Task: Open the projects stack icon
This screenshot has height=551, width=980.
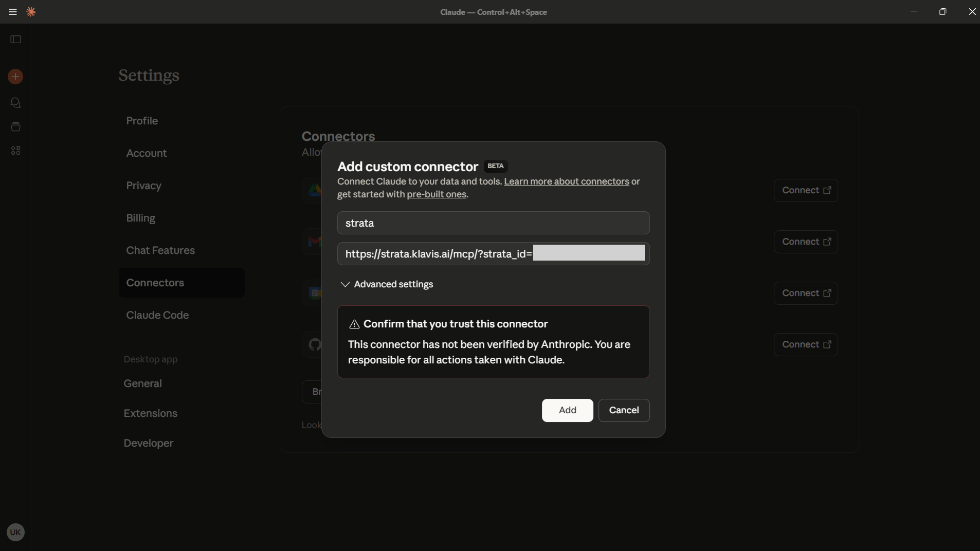Action: coord(15,126)
